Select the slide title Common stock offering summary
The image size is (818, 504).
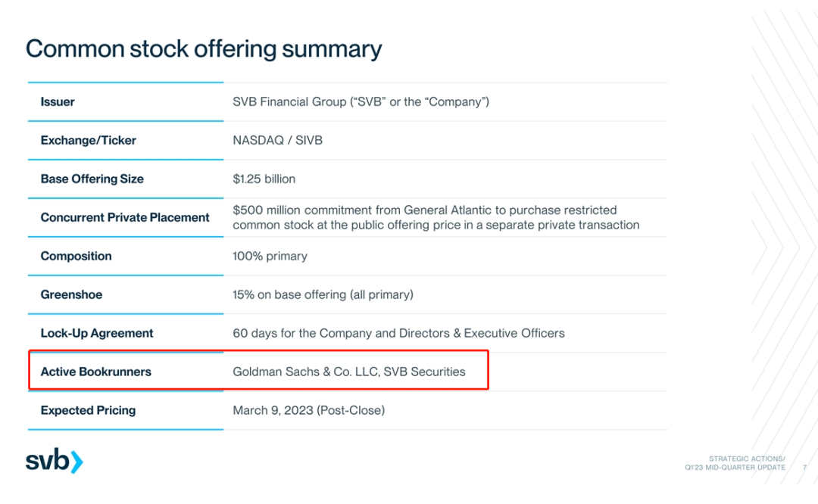tap(204, 49)
